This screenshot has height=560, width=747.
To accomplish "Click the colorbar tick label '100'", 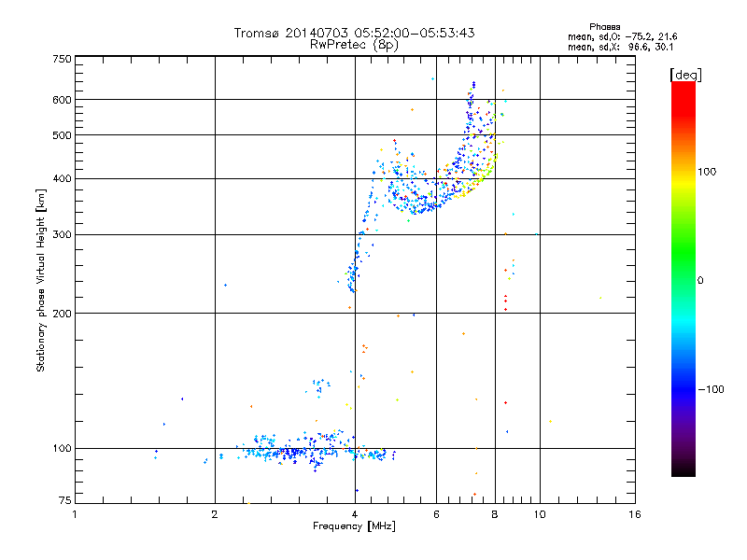I will pyautogui.click(x=707, y=172).
